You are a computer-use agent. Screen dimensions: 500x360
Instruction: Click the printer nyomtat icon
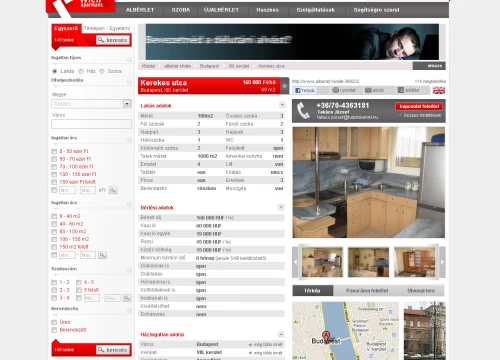336,90
